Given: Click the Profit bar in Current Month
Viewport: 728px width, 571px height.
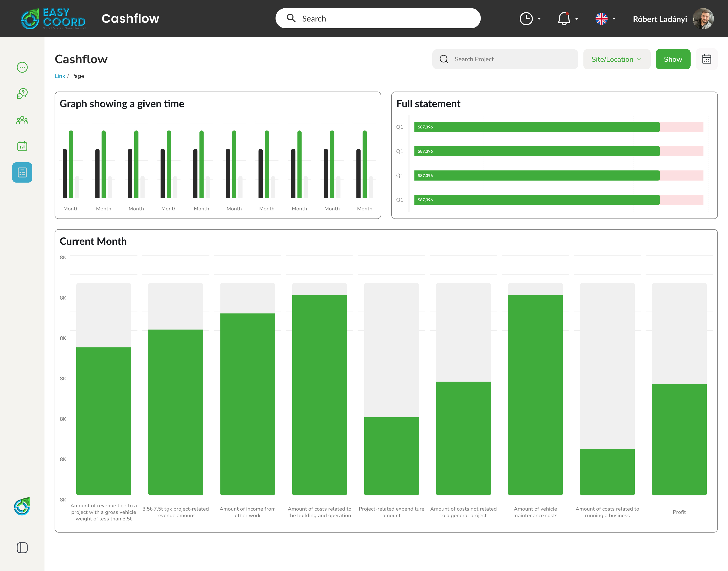Looking at the screenshot, I should 679,439.
